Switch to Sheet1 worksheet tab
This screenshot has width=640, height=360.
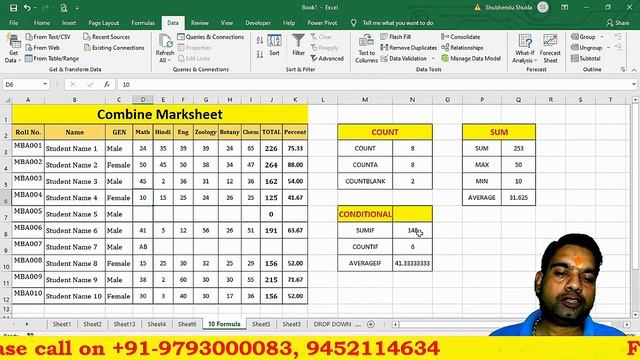(62, 324)
